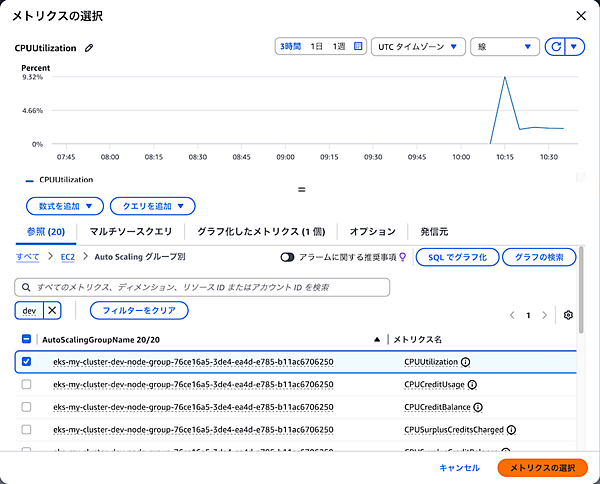The image size is (600, 484).
Task: Open the UTC timezone dropdown
Action: click(418, 47)
